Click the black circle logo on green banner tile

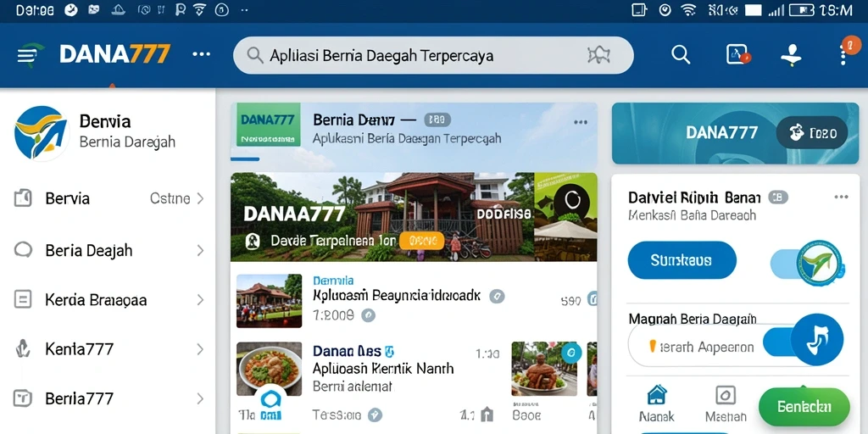572,200
